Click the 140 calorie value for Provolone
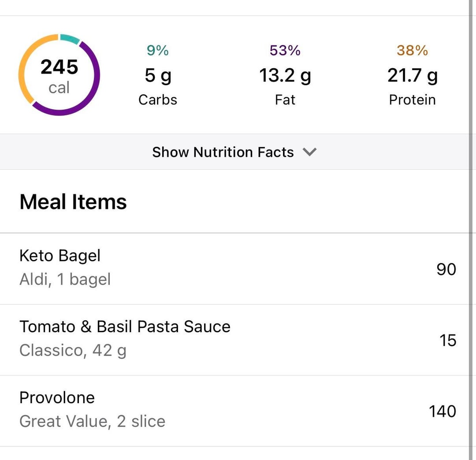Screen dimensions: 476x460 [x=443, y=412]
